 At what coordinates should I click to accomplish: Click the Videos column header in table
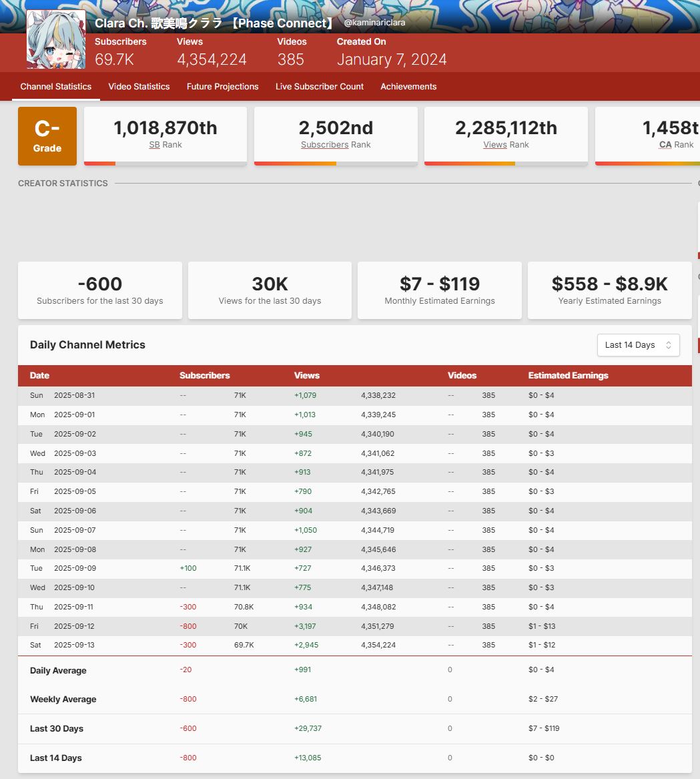click(462, 376)
